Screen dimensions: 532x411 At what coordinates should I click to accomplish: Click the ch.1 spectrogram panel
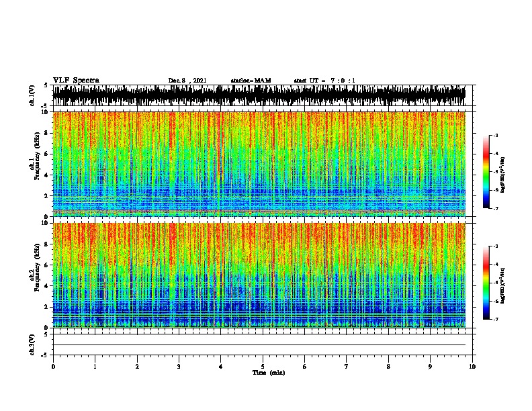[259, 164]
